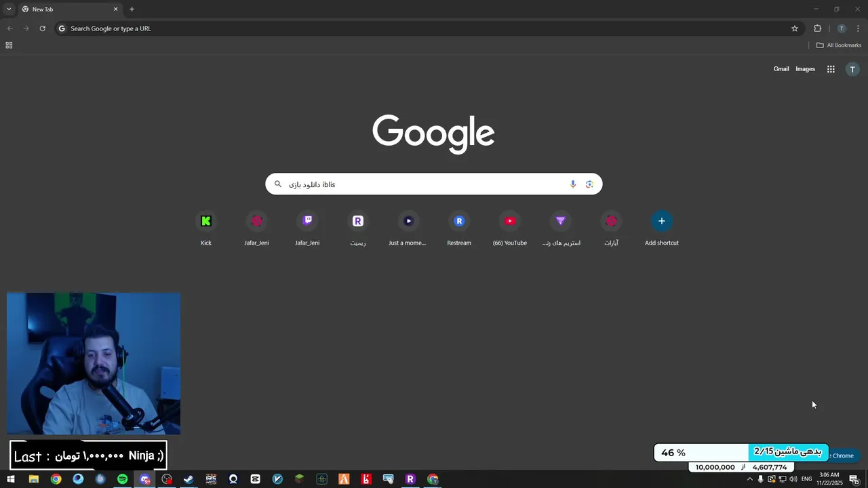Open the volume control in tray

793,479
